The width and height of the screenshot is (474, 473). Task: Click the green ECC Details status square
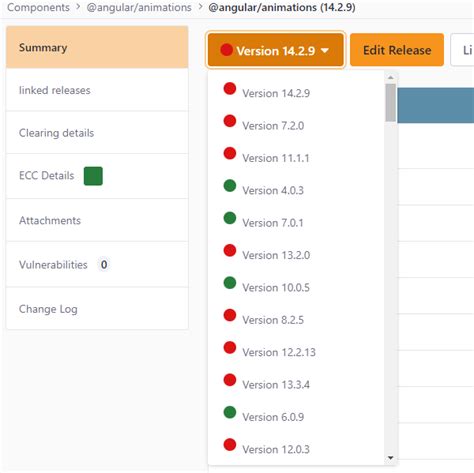pyautogui.click(x=93, y=176)
